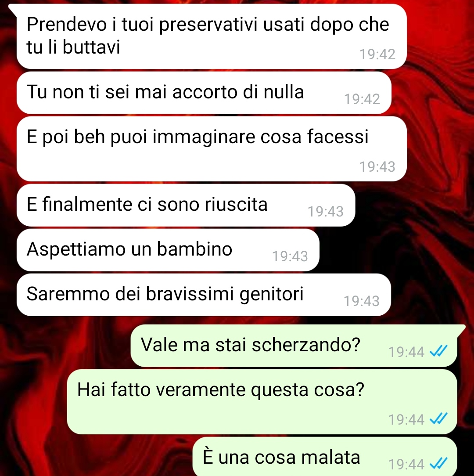
Task: Tap the 19:44 timestamp on 'Vale ma stai scherzando?'
Action: pos(406,352)
